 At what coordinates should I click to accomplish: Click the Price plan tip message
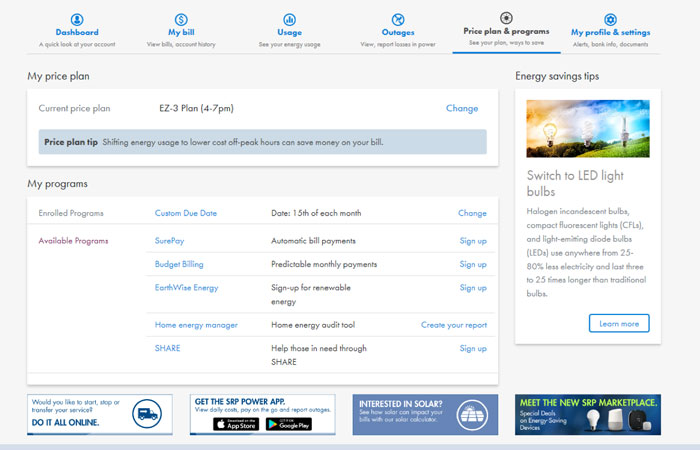[x=262, y=142]
